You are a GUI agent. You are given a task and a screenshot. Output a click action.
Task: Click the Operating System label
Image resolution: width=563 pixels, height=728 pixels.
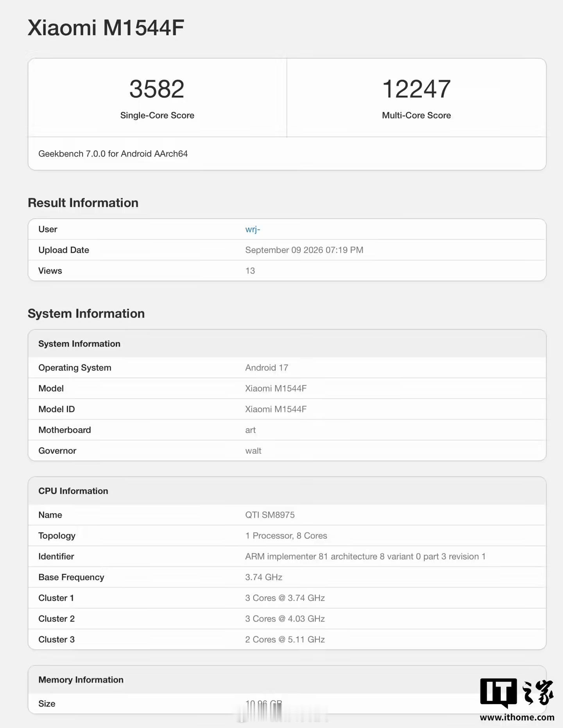(x=75, y=368)
